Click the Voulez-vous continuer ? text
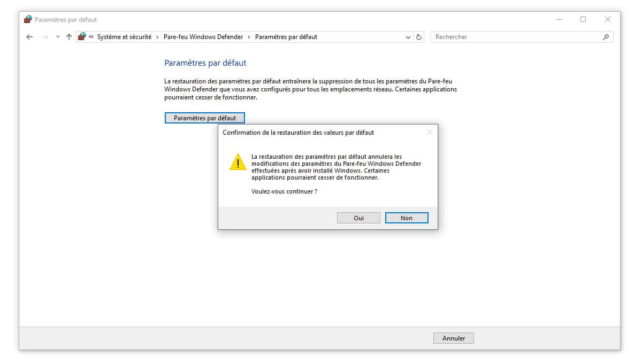This screenshot has width=642, height=364. point(284,191)
